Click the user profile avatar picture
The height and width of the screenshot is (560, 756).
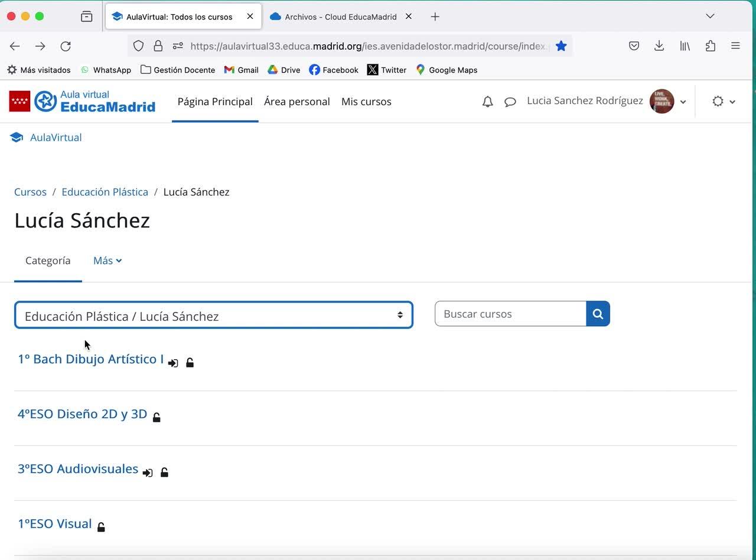coord(662,102)
